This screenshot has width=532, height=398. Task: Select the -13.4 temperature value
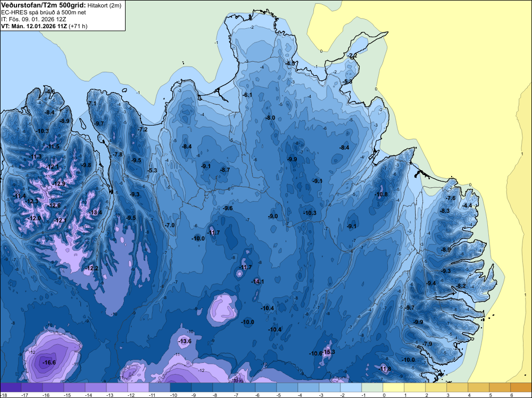(x=95, y=213)
